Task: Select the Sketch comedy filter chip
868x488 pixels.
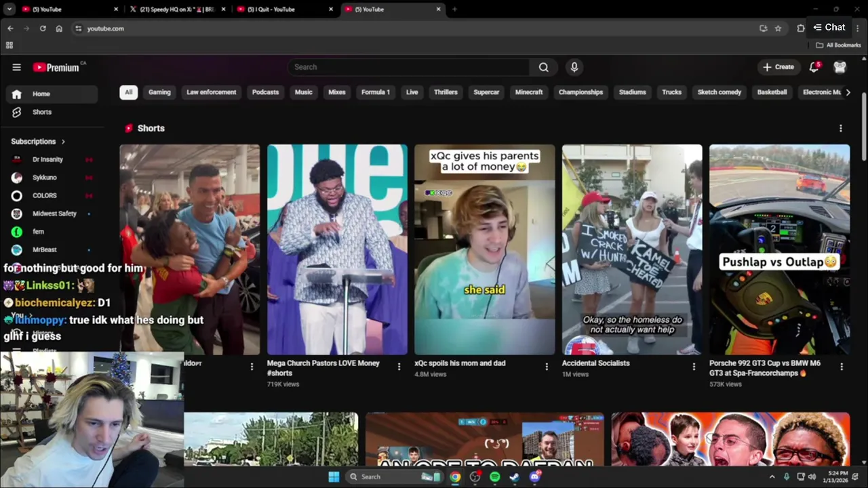Action: 719,92
